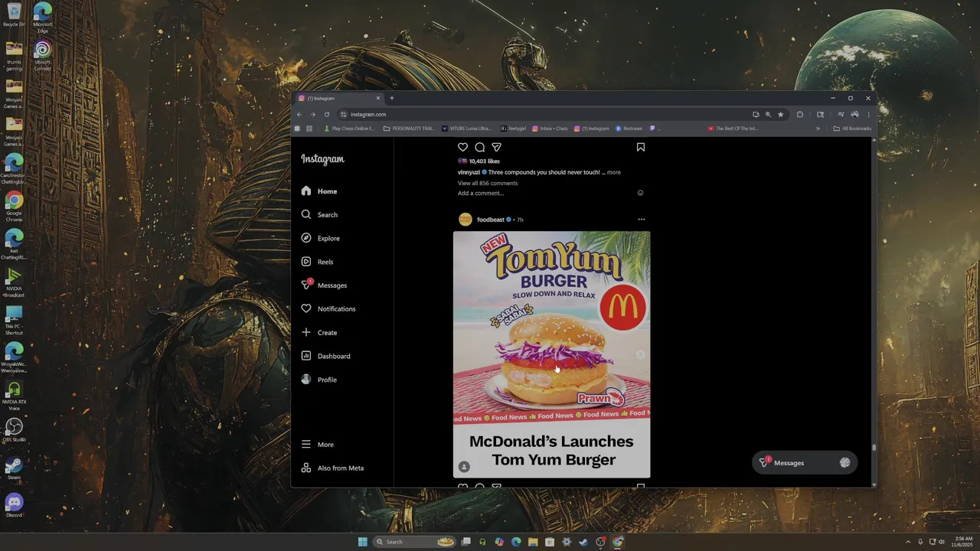Show hidden bookmarks with double chevron
This screenshot has height=551, width=980.
point(818,129)
